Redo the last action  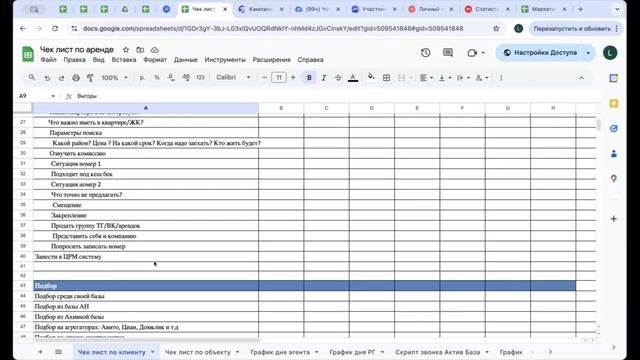(61, 78)
